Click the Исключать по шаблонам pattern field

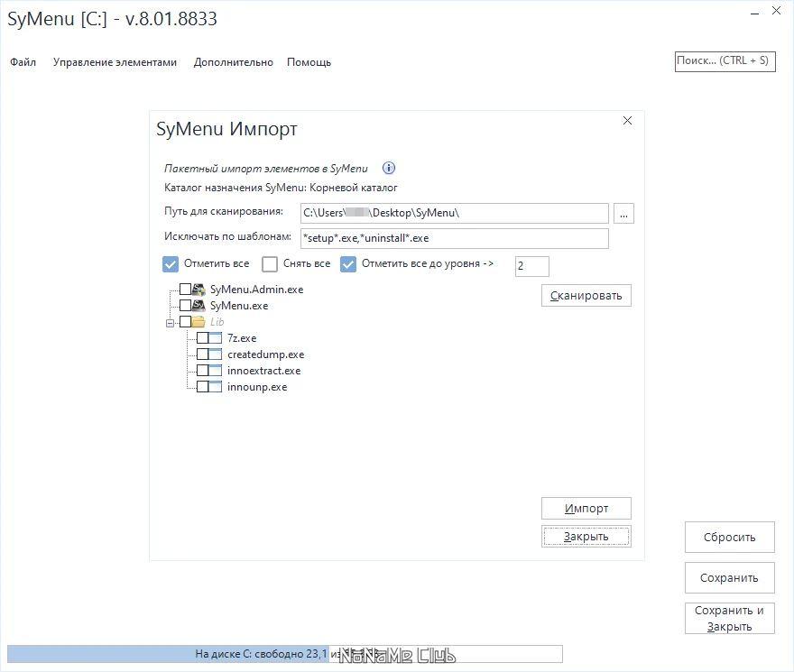[454, 238]
